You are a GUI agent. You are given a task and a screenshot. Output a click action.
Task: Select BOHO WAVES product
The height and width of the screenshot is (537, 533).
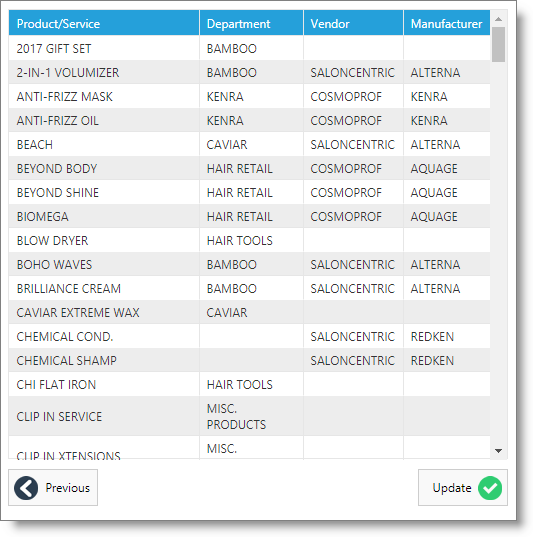(x=54, y=264)
